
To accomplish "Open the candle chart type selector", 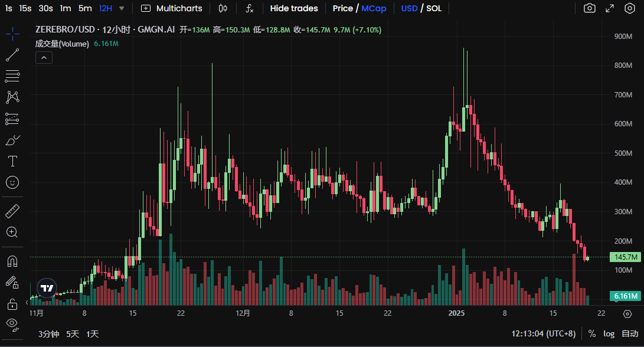I will (223, 8).
